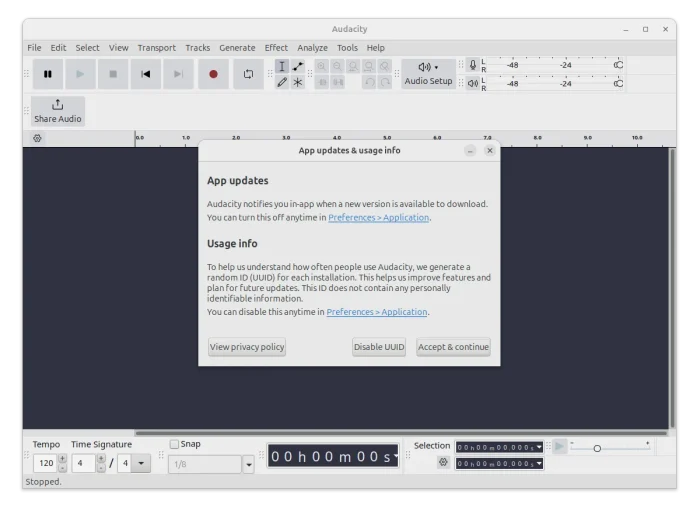Skip to start of project
The width and height of the screenshot is (700, 508).
146,74
